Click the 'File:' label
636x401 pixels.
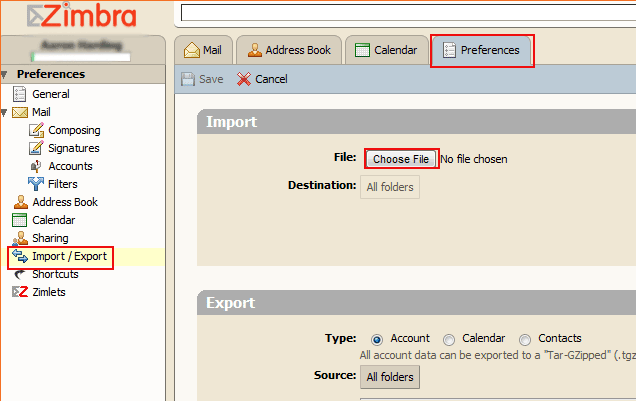pos(345,157)
